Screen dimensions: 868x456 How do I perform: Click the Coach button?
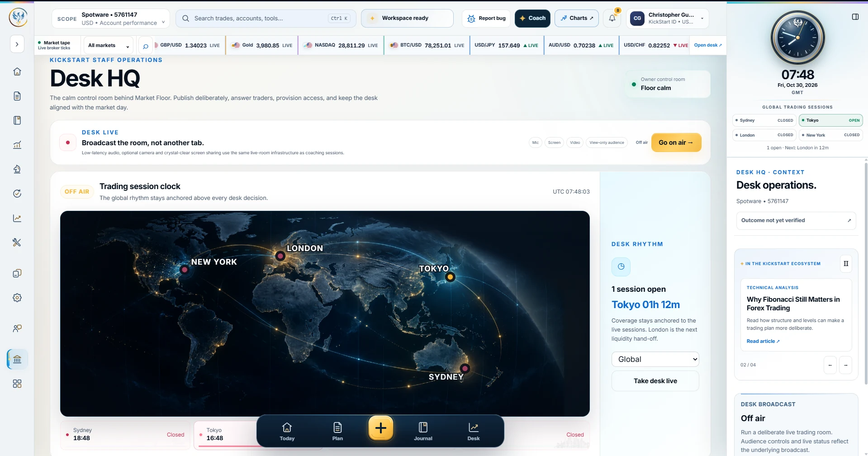click(x=532, y=19)
